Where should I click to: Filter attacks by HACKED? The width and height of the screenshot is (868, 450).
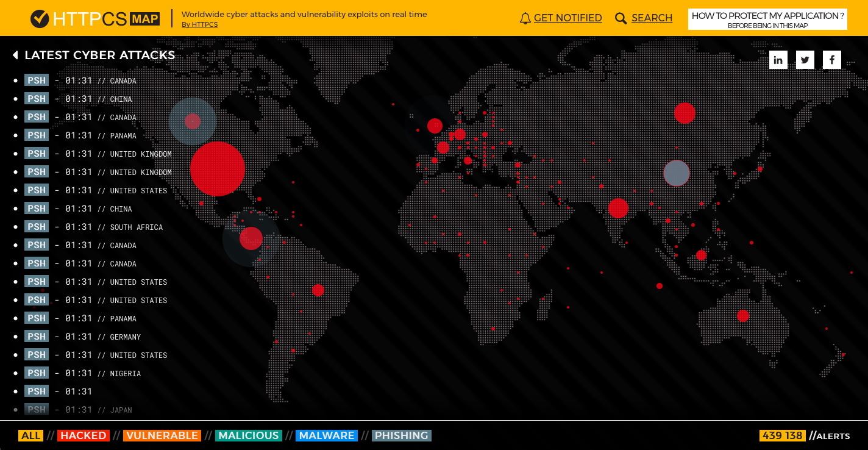coord(83,435)
